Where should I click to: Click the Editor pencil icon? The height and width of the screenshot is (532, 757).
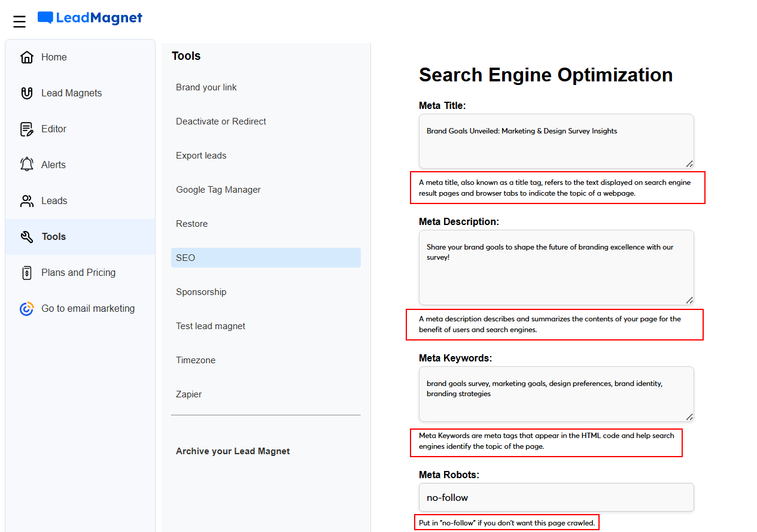coord(26,129)
